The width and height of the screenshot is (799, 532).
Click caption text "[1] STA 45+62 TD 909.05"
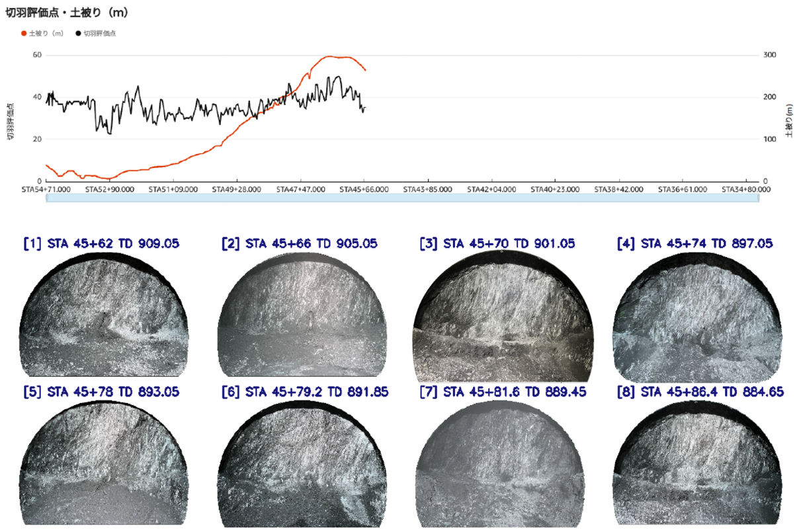click(x=101, y=244)
